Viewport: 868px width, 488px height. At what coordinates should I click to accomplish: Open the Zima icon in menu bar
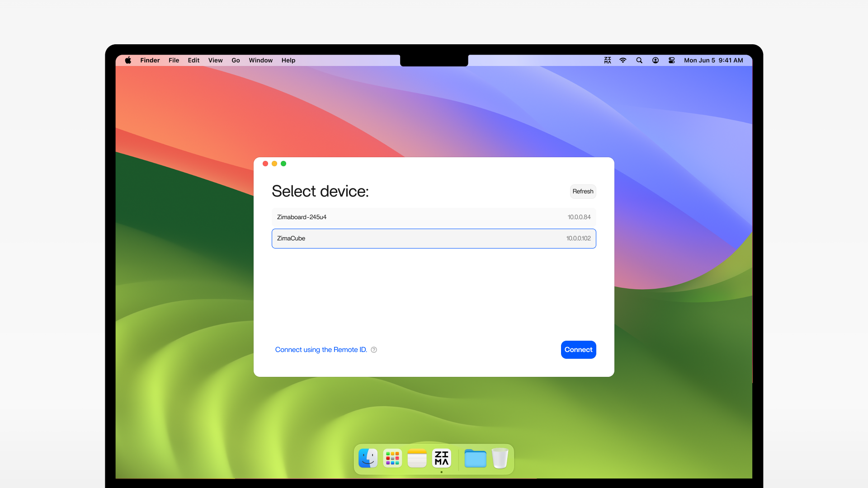click(607, 60)
